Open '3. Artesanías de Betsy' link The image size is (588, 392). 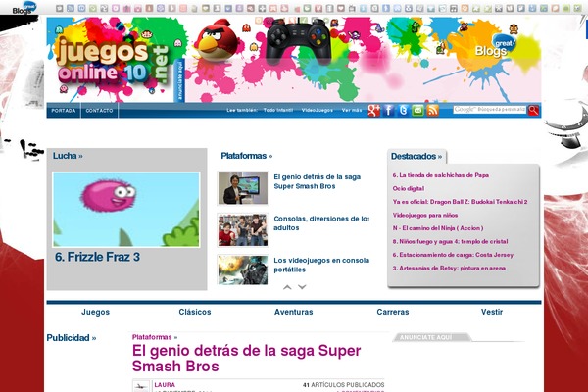click(449, 268)
